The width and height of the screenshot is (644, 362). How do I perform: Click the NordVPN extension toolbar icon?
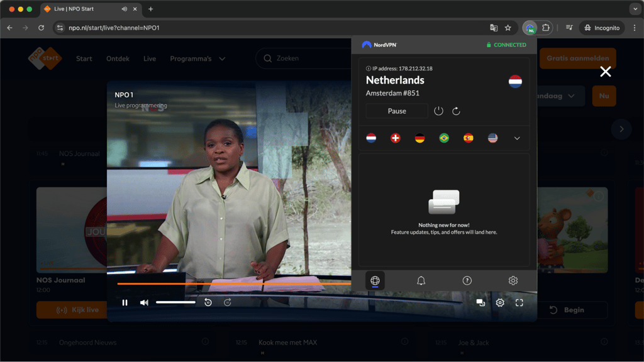[x=530, y=28]
